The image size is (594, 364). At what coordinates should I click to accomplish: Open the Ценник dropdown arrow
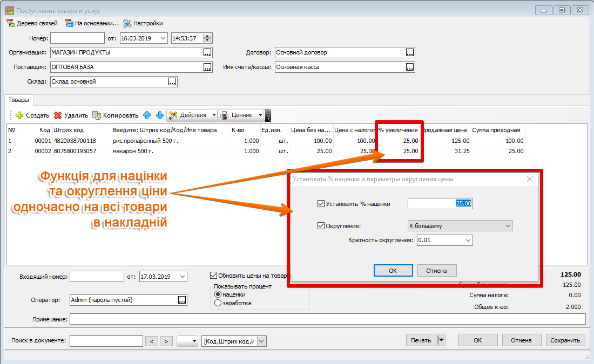pyautogui.click(x=260, y=115)
